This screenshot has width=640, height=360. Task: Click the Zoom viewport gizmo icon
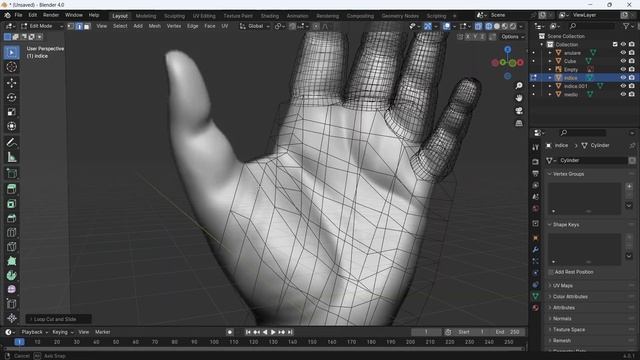(x=519, y=86)
